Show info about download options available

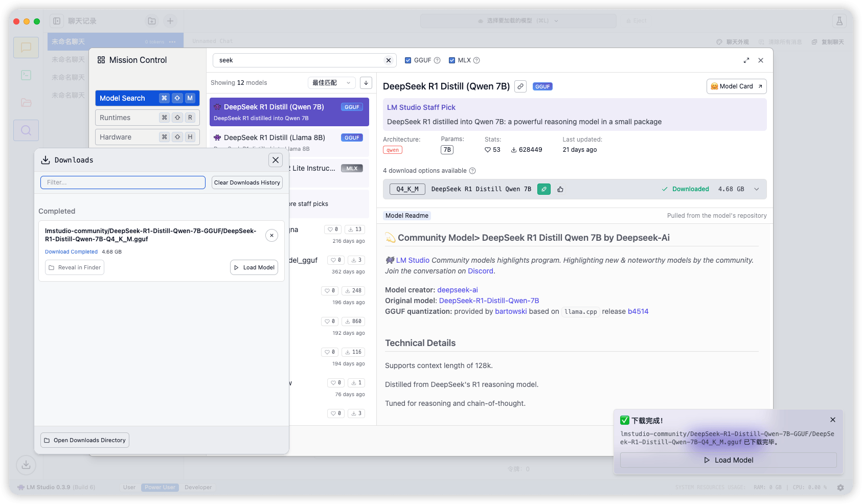[472, 171]
